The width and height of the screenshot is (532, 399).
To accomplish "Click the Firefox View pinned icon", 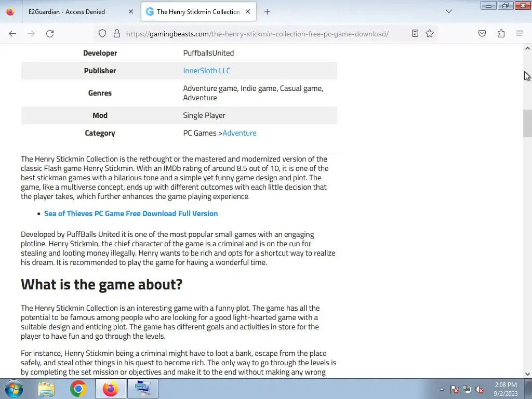I will (x=10, y=11).
